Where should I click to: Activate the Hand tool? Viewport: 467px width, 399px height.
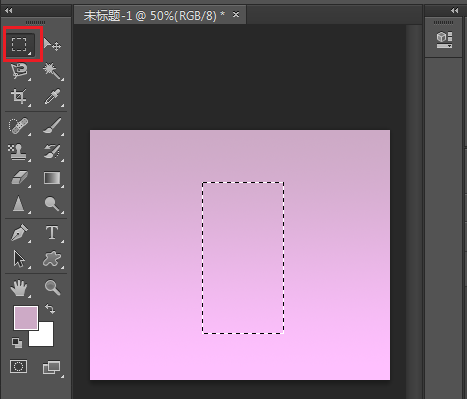[19, 288]
